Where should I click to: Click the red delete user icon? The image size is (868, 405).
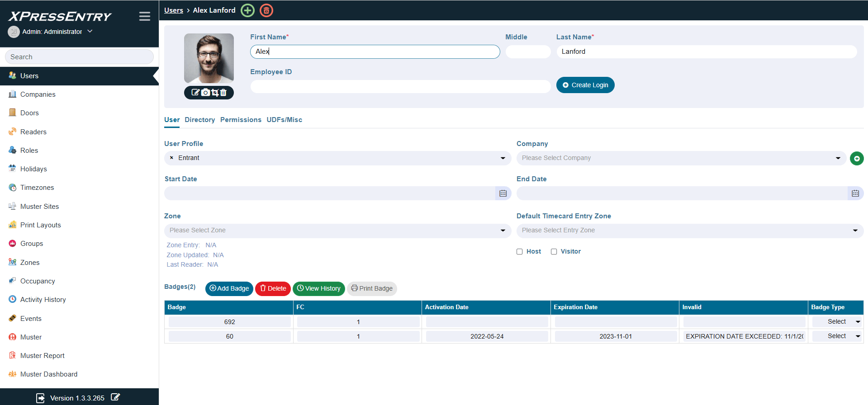point(266,10)
